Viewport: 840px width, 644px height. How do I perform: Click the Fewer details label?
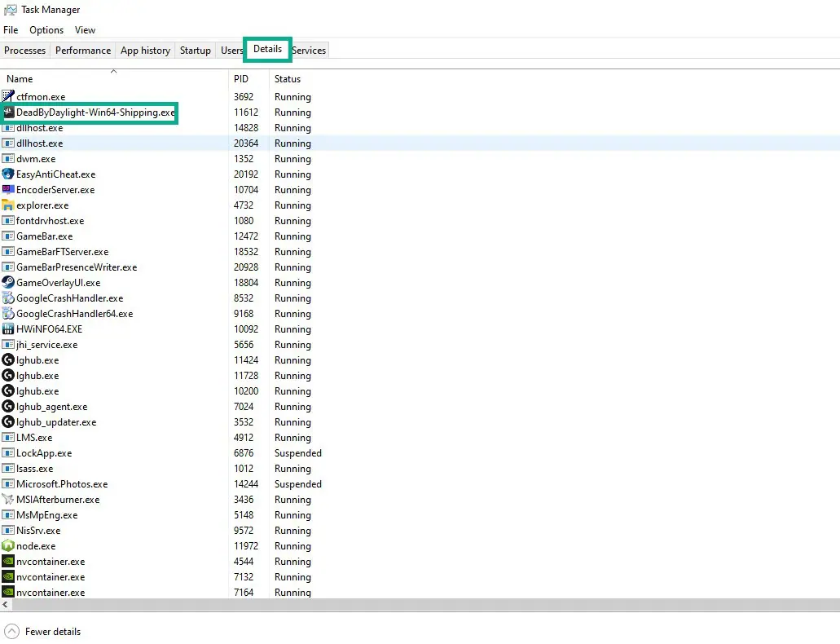coord(53,632)
